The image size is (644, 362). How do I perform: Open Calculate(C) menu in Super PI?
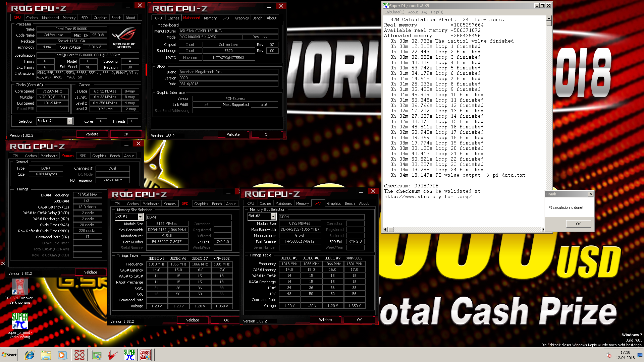pos(394,12)
